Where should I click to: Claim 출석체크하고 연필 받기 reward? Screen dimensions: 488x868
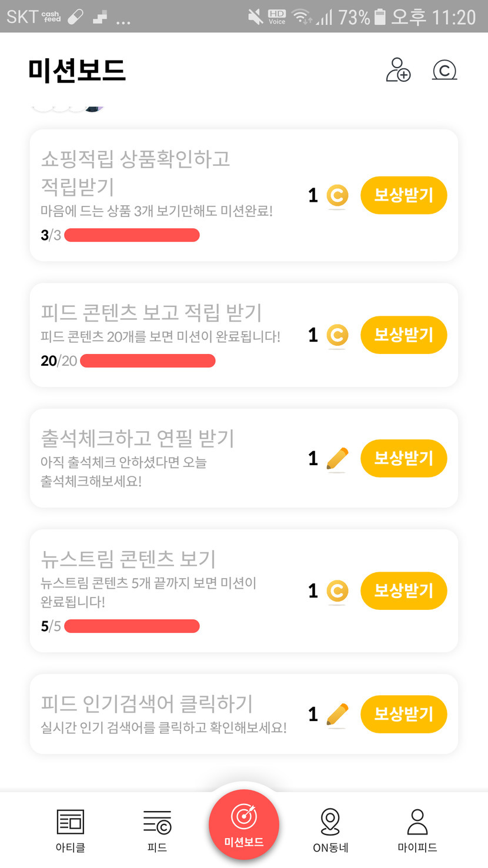point(403,458)
